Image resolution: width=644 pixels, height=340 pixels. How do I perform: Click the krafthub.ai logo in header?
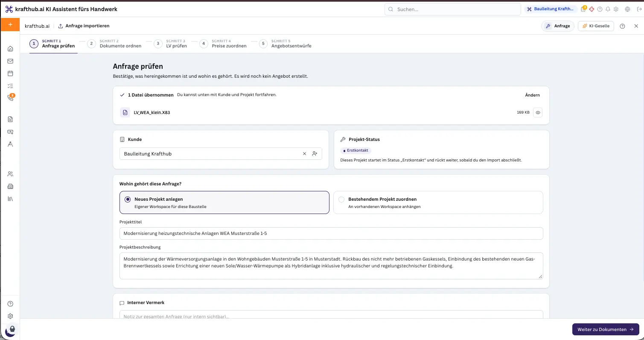[9, 9]
